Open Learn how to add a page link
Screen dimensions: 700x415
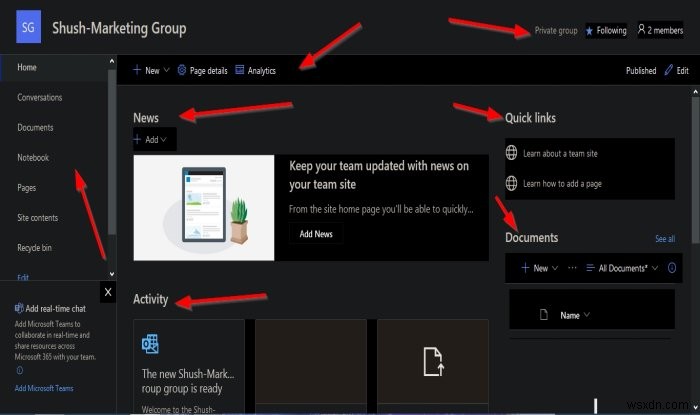point(562,183)
